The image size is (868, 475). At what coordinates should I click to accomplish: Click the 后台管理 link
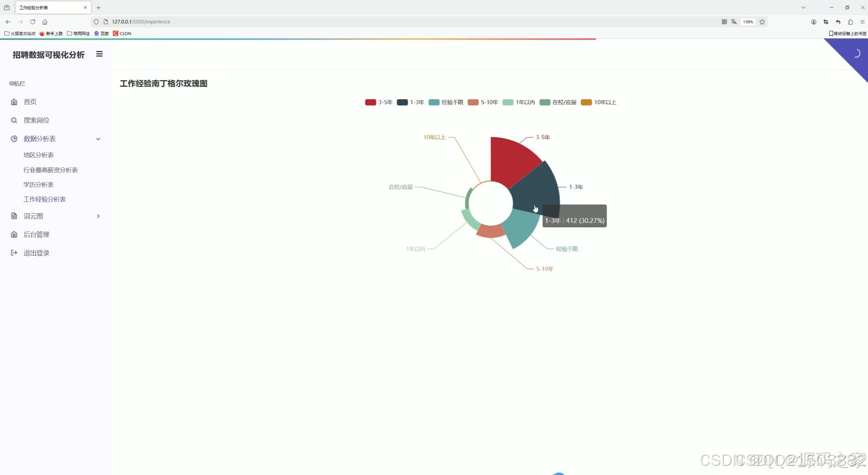(37, 235)
